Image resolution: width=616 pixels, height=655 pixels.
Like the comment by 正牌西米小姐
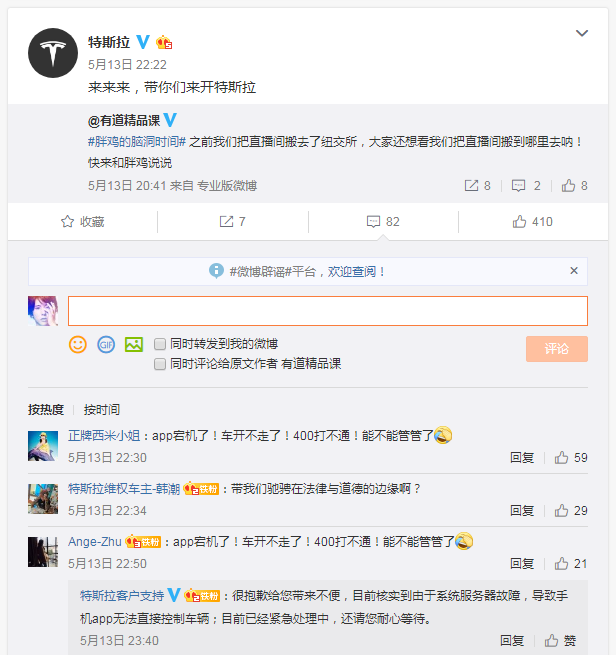coord(571,457)
